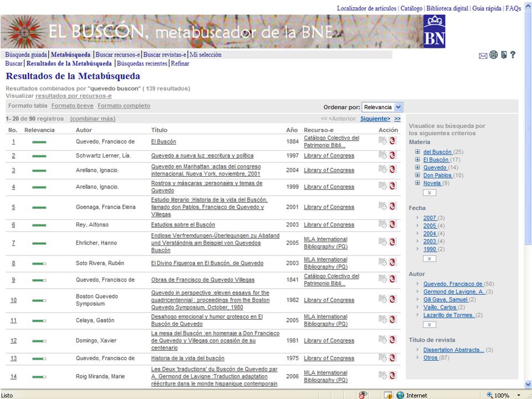Expand the Don Pablos subject node
Screen dimensions: 532x399
(418, 175)
